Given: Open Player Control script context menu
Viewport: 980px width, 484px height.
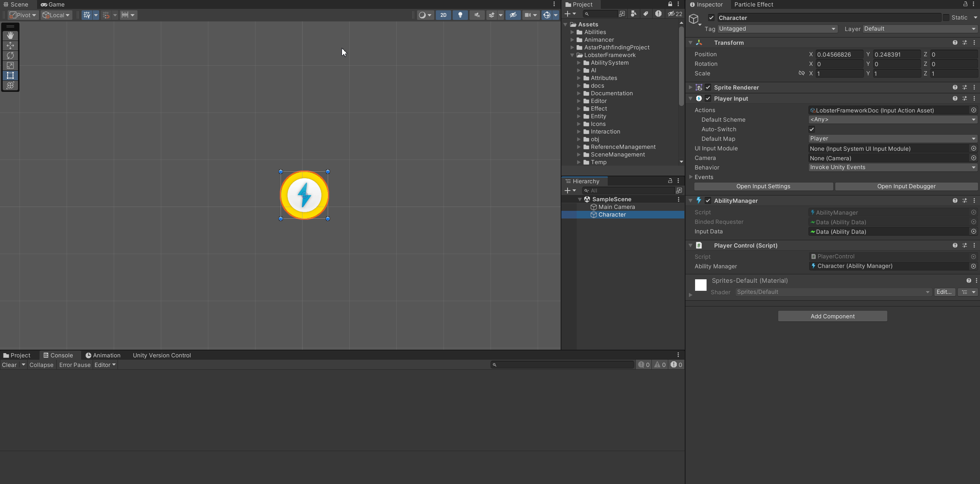Looking at the screenshot, I should point(974,245).
